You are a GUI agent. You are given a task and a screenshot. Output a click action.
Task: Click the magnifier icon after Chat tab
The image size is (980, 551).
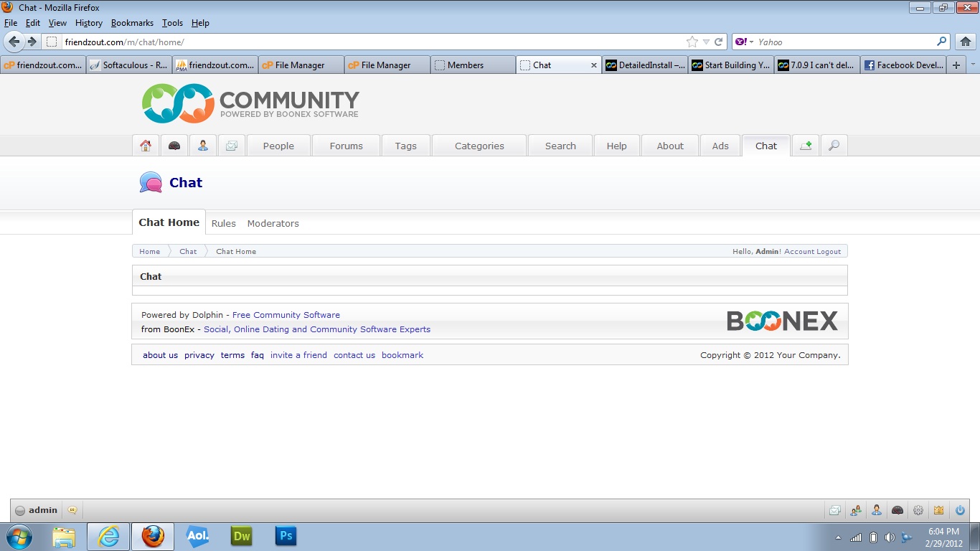point(834,146)
